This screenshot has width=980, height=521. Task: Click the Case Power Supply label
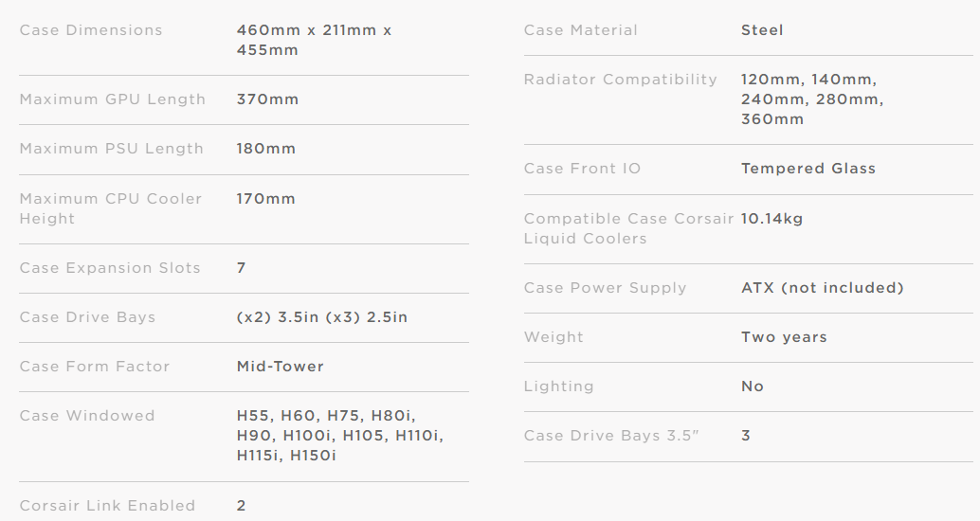coord(605,288)
